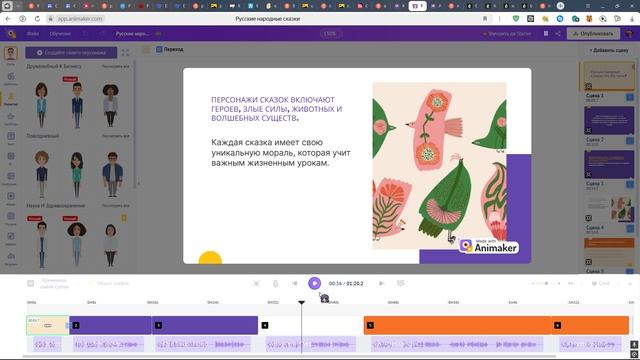Open options for Сцена 3
This screenshot has height=360, width=640.
point(630,185)
